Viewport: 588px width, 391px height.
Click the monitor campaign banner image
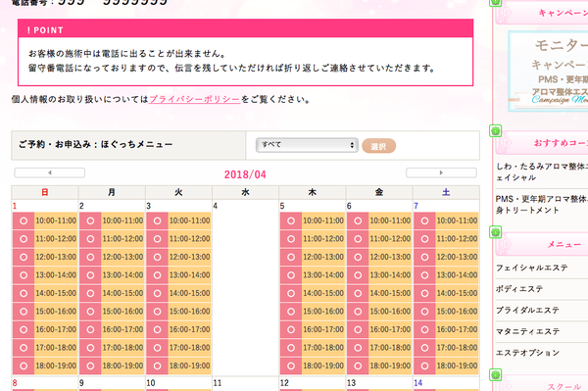click(x=548, y=72)
